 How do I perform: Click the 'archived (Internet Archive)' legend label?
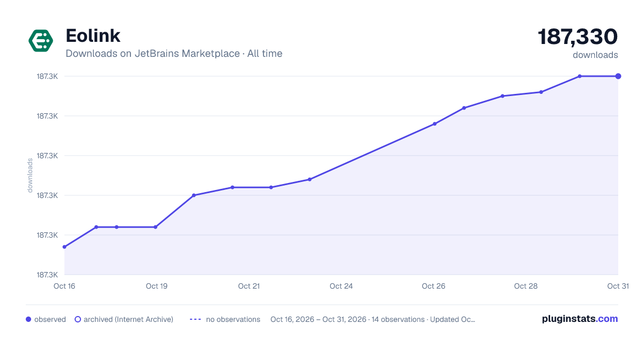pyautogui.click(x=128, y=319)
